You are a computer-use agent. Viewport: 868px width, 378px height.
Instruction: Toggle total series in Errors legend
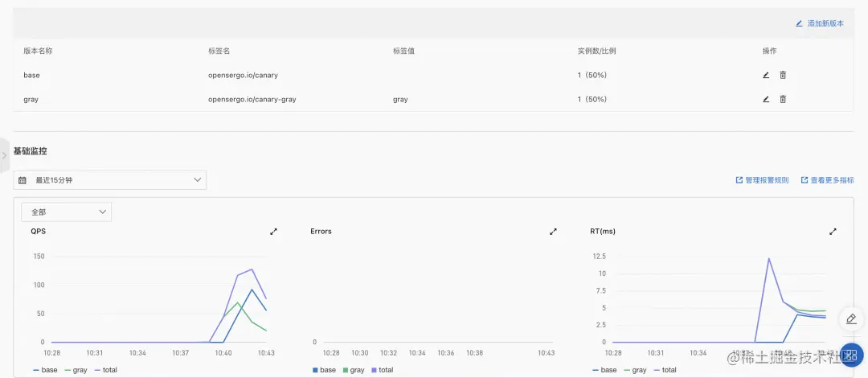(x=382, y=370)
